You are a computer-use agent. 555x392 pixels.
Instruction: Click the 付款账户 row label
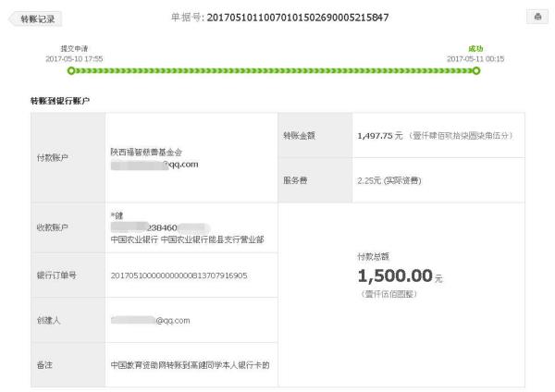(49, 157)
